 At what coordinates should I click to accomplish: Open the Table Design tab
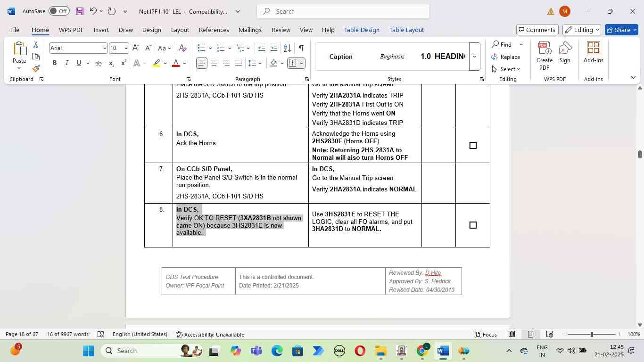[x=362, y=30]
